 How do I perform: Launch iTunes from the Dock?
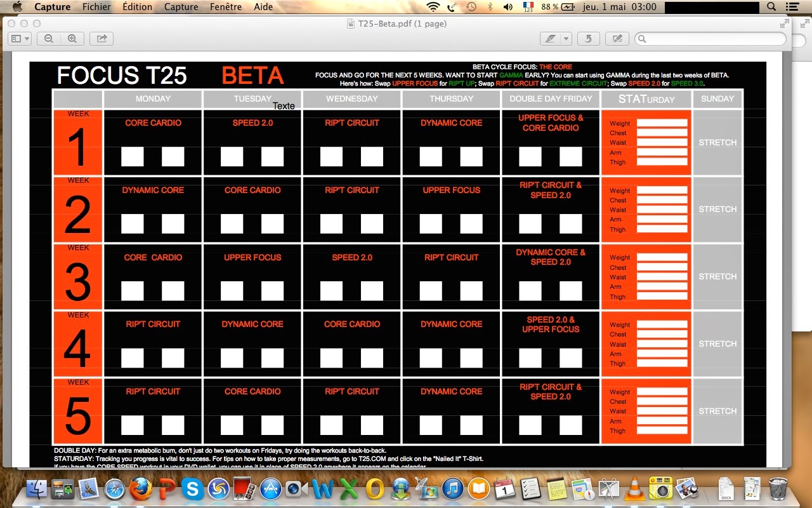point(452,490)
